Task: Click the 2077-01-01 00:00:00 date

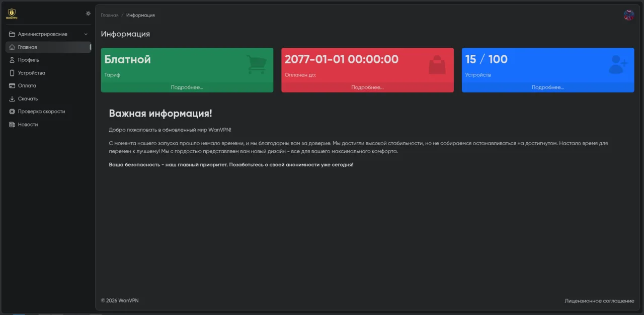Action: click(342, 59)
